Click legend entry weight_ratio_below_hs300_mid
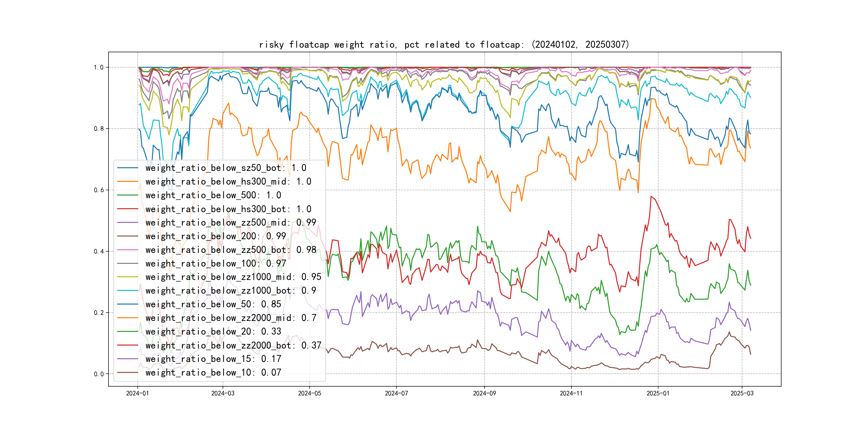 coord(228,182)
